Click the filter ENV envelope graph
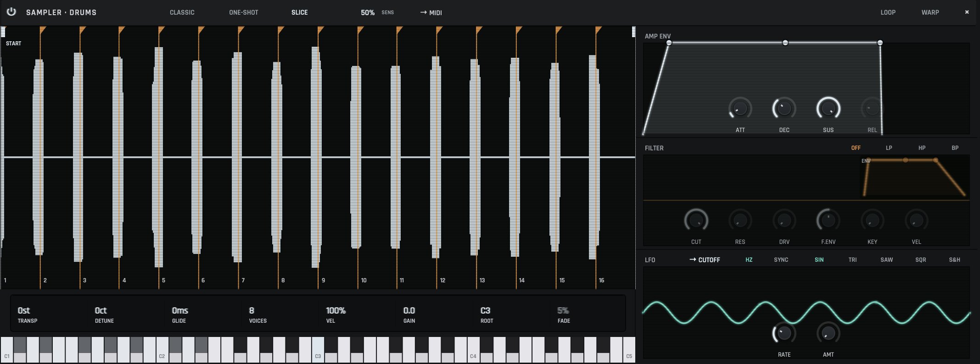The image size is (980, 364). pos(914,178)
